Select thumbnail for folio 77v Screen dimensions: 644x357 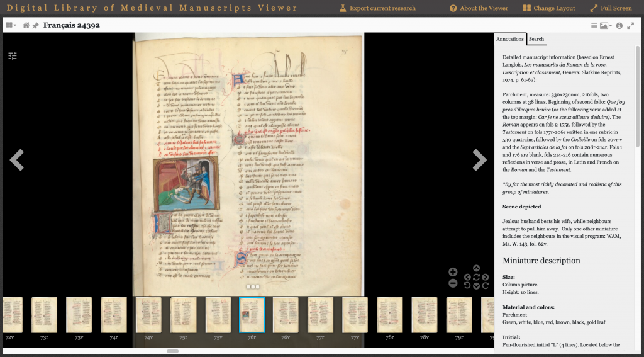(x=355, y=315)
